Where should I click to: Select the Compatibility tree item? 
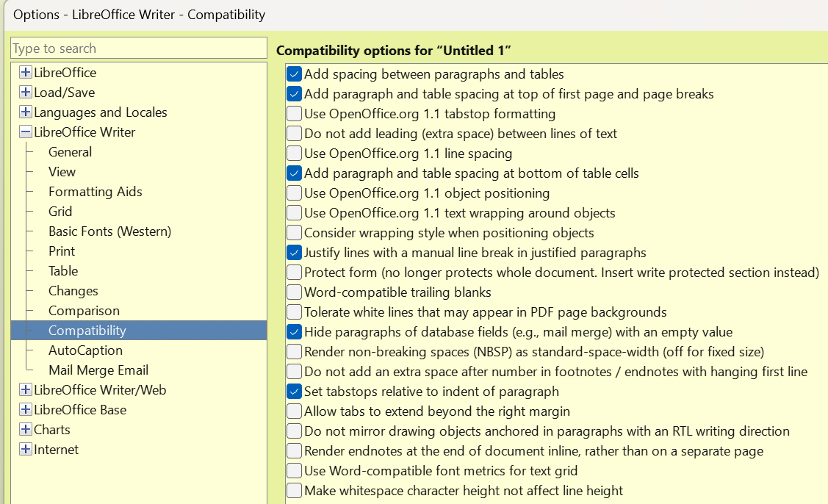pos(139,331)
